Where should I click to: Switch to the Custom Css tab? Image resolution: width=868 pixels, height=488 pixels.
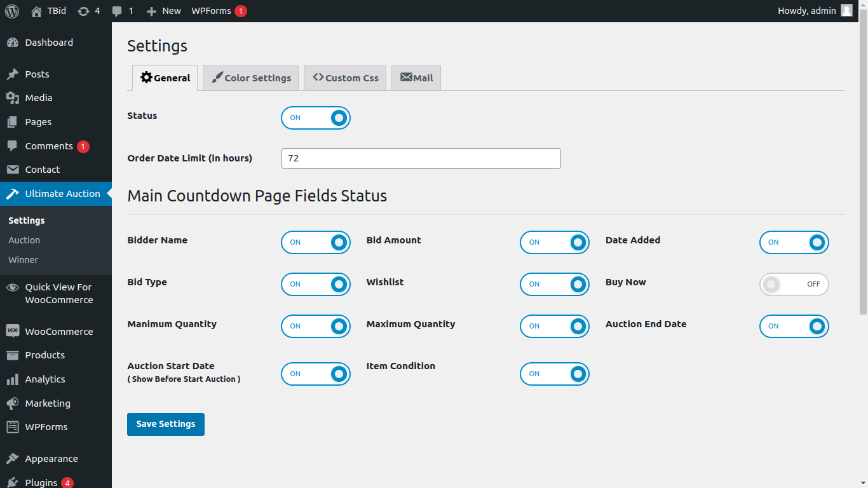click(345, 78)
